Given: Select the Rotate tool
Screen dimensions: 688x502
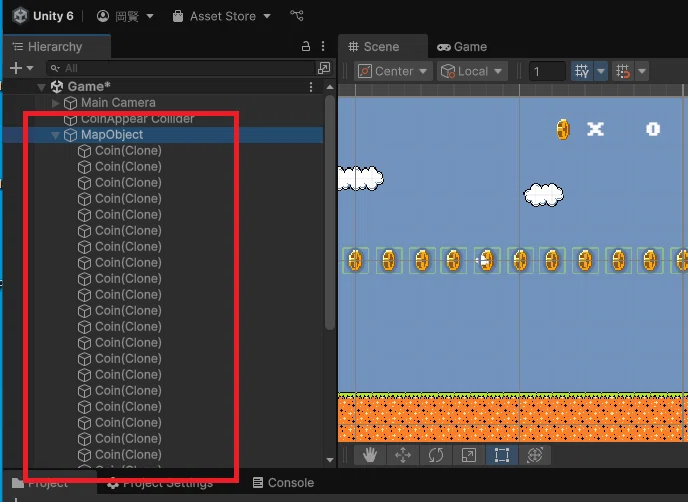Looking at the screenshot, I should coord(436,455).
